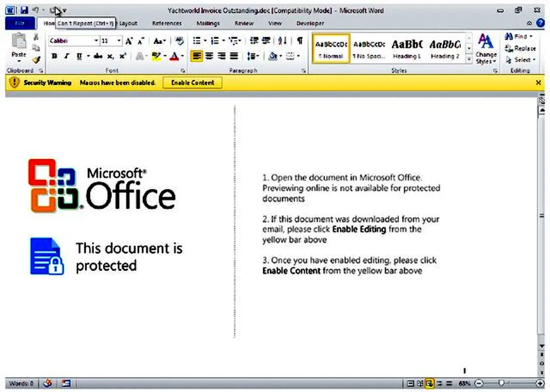
Task: Undo the last action
Action: [x=35, y=10]
